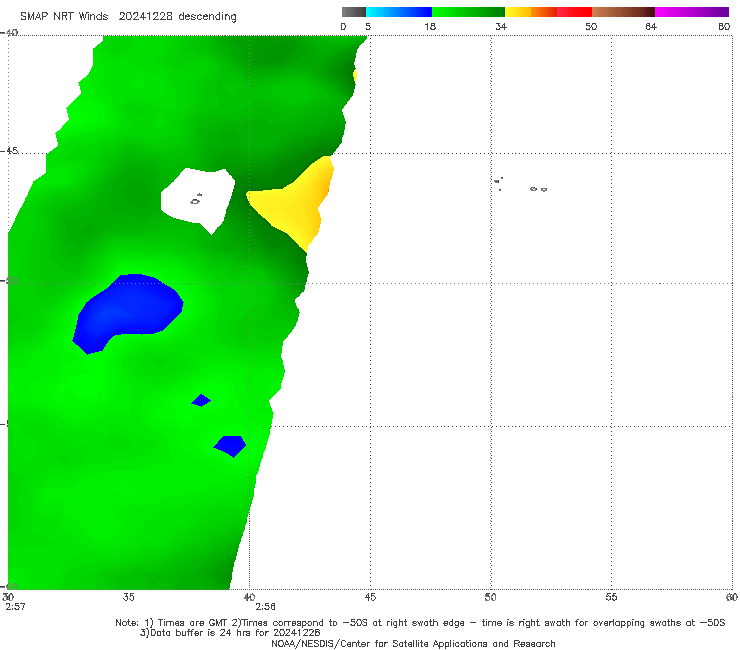
Task: Click the small yellow sliver at the swath's upper-right edge
Action: click(354, 76)
